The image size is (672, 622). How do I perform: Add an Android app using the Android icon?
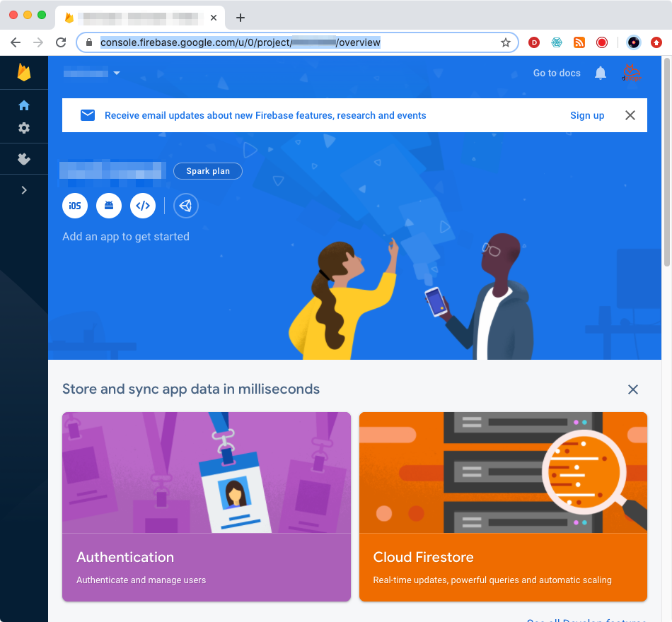[x=109, y=206]
